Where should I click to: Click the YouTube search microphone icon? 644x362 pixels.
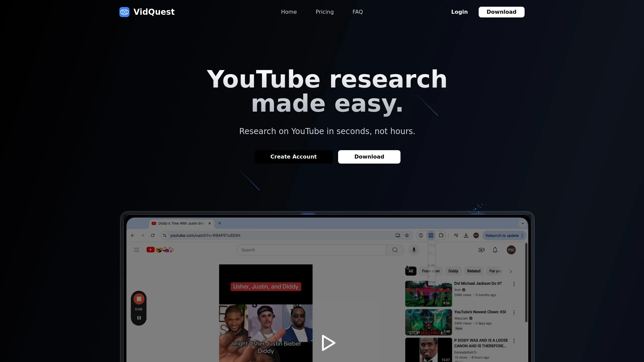414,250
